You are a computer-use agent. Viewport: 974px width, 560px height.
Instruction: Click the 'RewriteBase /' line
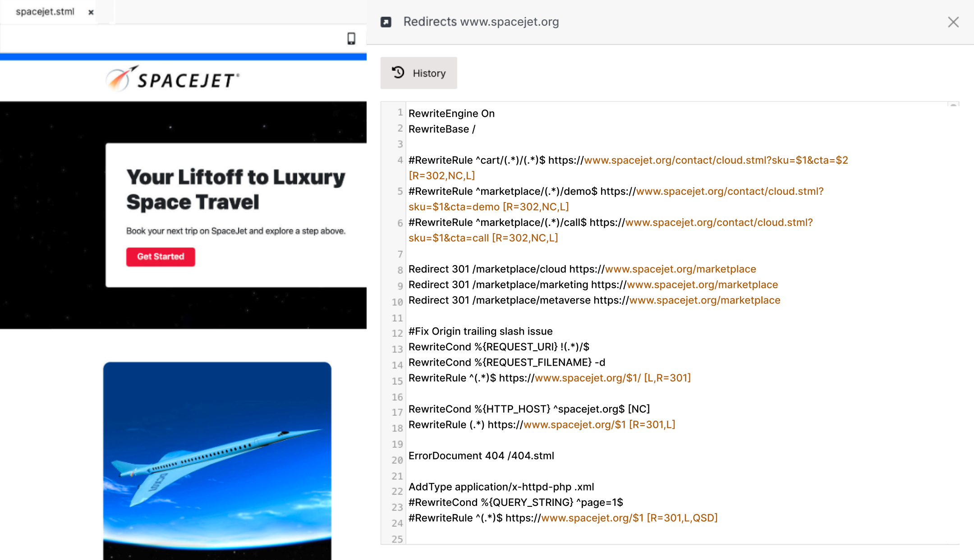[x=442, y=129]
